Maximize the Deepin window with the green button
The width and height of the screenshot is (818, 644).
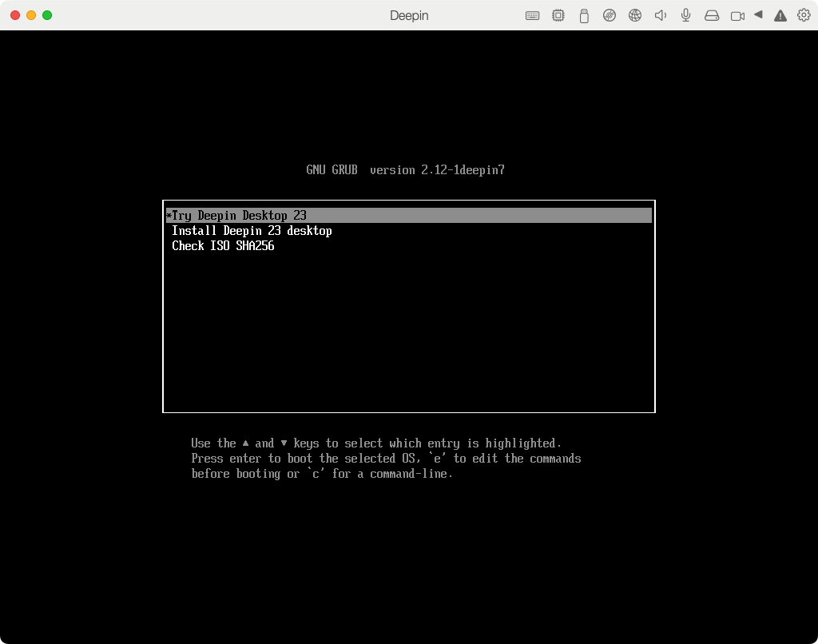pos(47,15)
